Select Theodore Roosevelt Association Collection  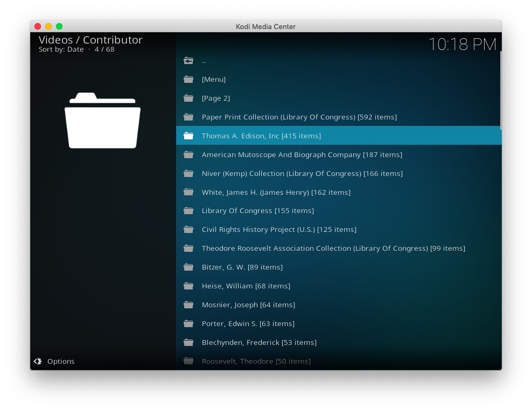(x=333, y=249)
